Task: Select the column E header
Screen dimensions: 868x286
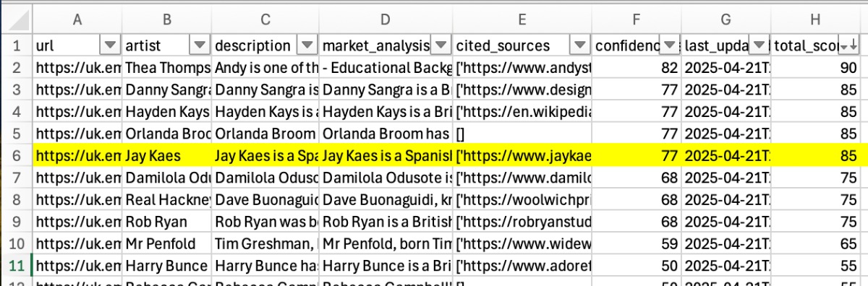Action: pos(522,20)
